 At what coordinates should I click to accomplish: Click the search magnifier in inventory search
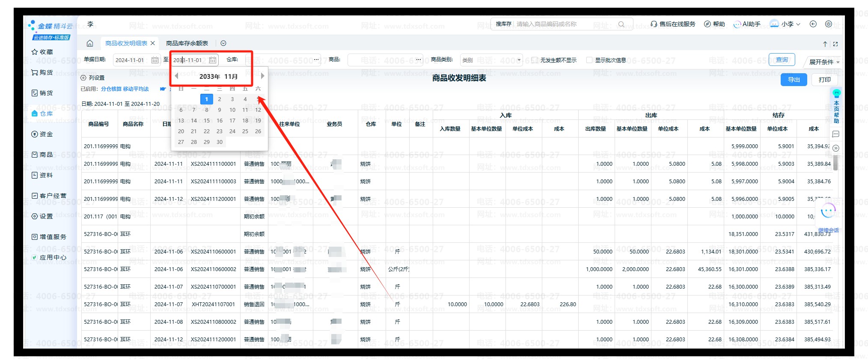[x=621, y=24]
